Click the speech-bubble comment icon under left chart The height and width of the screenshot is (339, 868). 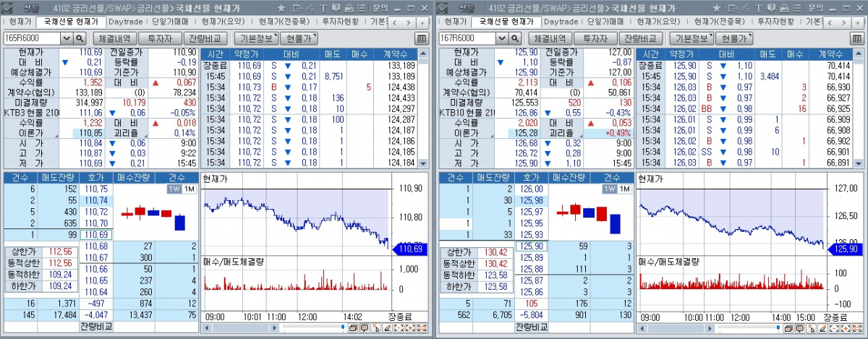(x=364, y=327)
